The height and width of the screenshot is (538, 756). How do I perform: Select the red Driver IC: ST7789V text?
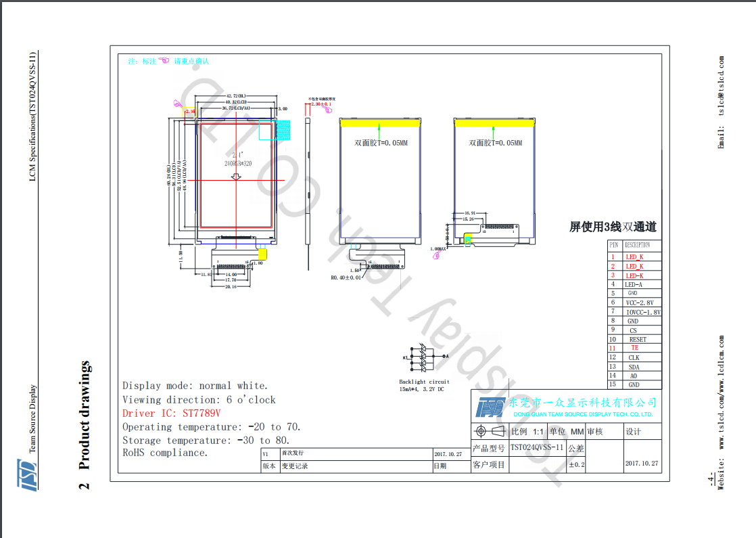(x=171, y=413)
